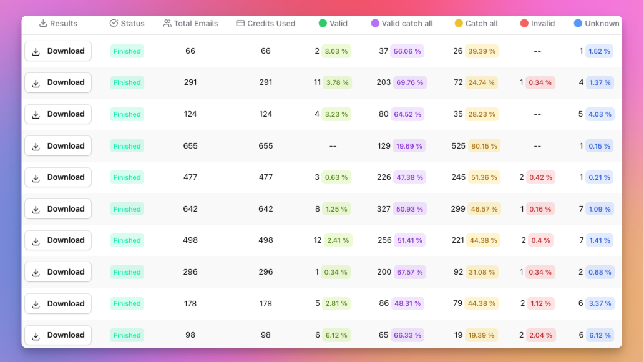
Task: Click the Invalid header label
Action: [542, 24]
